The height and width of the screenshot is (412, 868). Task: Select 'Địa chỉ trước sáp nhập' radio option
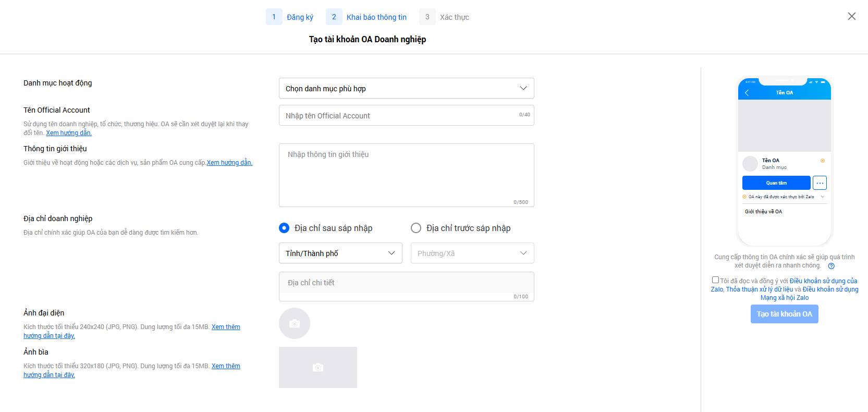(x=416, y=228)
